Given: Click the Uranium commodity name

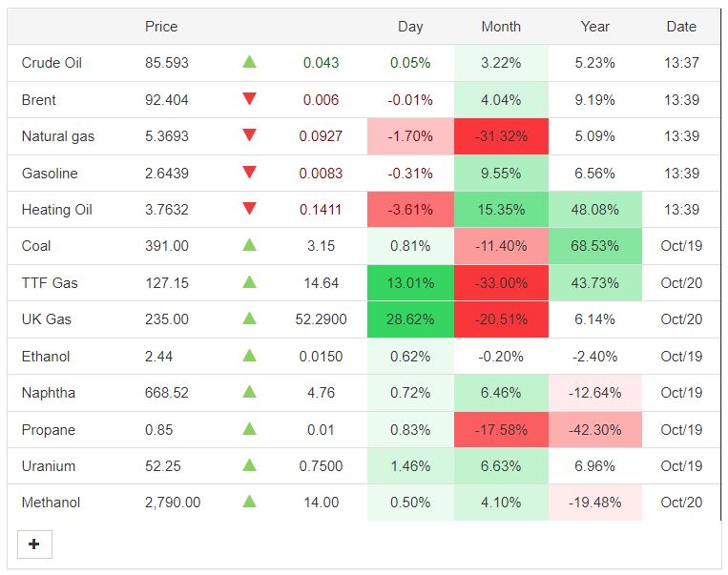Looking at the screenshot, I should (49, 466).
